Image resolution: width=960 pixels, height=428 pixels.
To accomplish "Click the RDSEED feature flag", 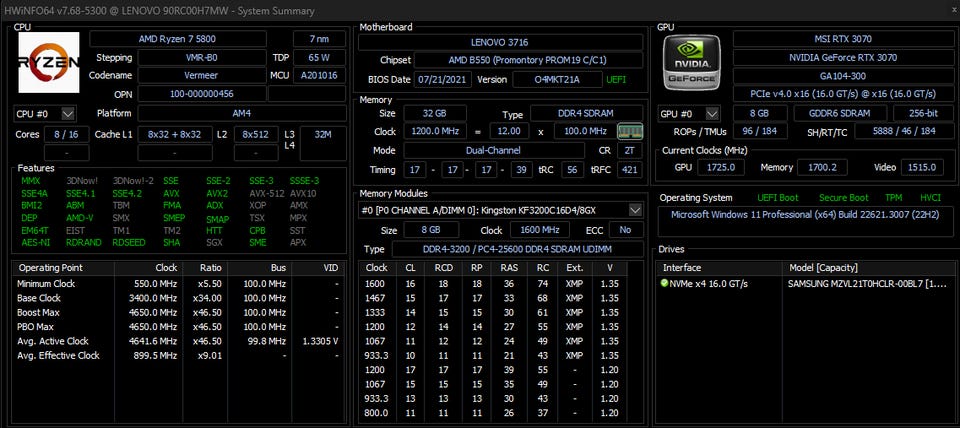I will [x=129, y=242].
